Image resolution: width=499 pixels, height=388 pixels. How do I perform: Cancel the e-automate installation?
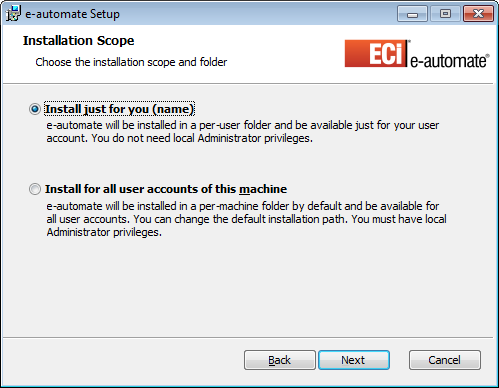(445, 360)
